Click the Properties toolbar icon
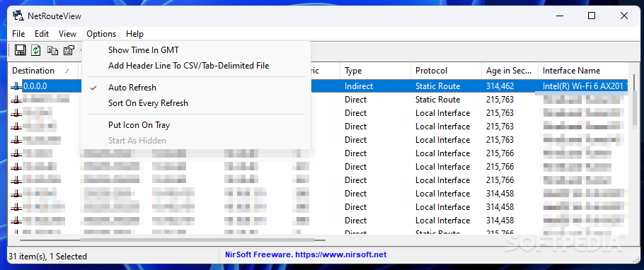This screenshot has height=270, width=644. pos(69,50)
